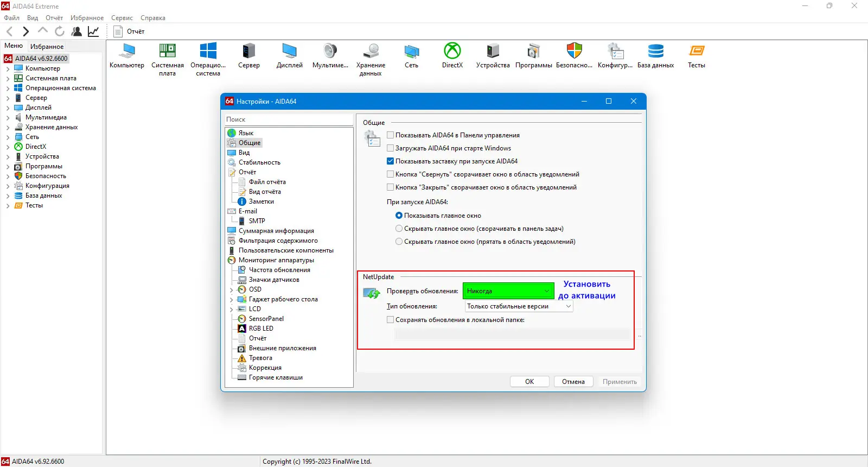Screen dimensions: 868x467
Task: Open the Устройства category icon
Action: pos(493,51)
